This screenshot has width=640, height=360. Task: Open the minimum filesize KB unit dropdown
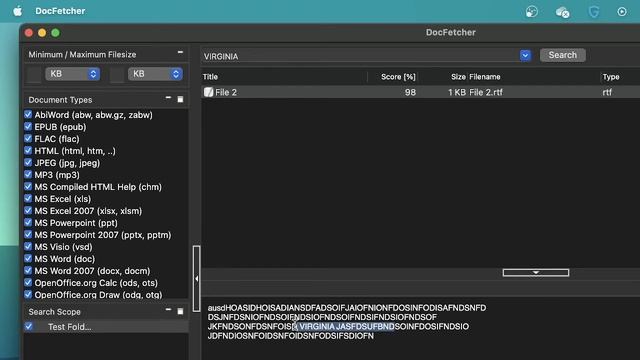73,74
